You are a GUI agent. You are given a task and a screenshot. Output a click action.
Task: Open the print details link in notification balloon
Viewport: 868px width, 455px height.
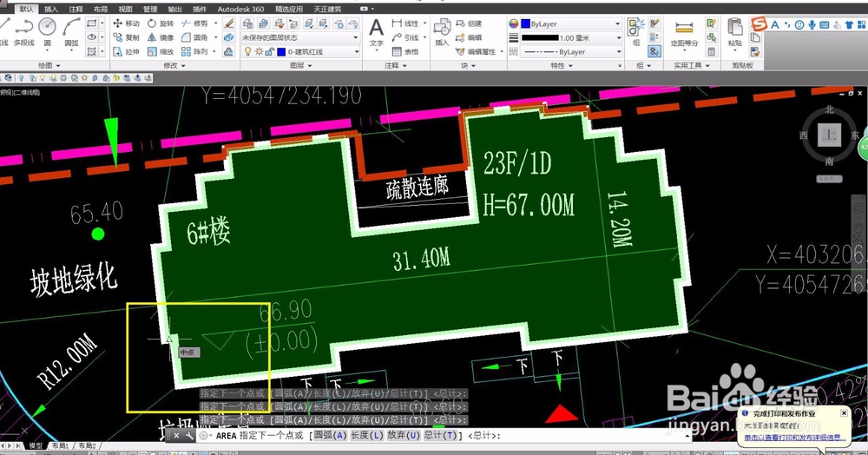pyautogui.click(x=794, y=438)
